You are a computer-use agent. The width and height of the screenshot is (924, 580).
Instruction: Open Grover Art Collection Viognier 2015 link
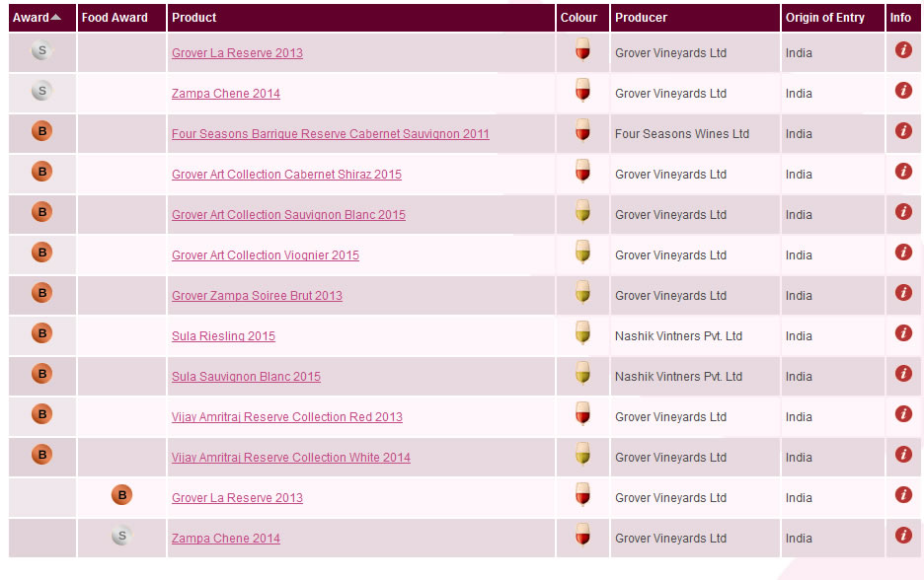tap(266, 254)
